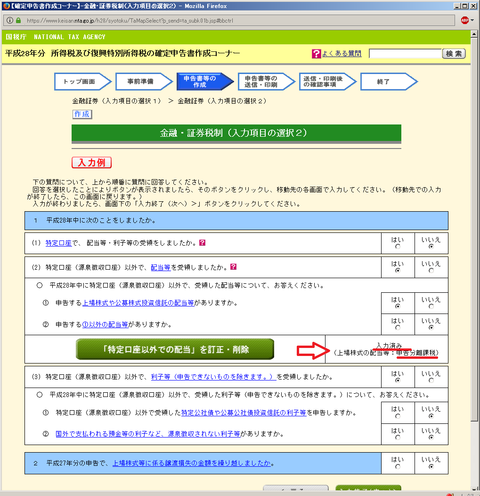Click the Firefox icon in the title bar
This screenshot has width=480, height=496.
point(6,6)
